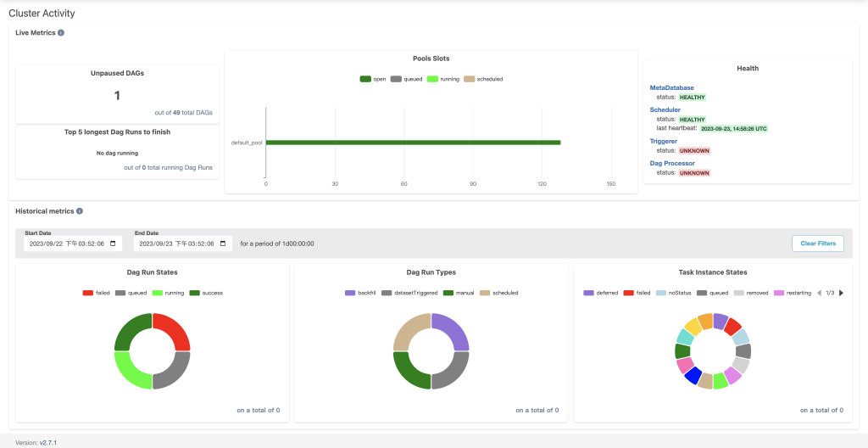The height and width of the screenshot is (448, 868).
Task: Toggle the running legend in Pools Slots
Action: 443,79
